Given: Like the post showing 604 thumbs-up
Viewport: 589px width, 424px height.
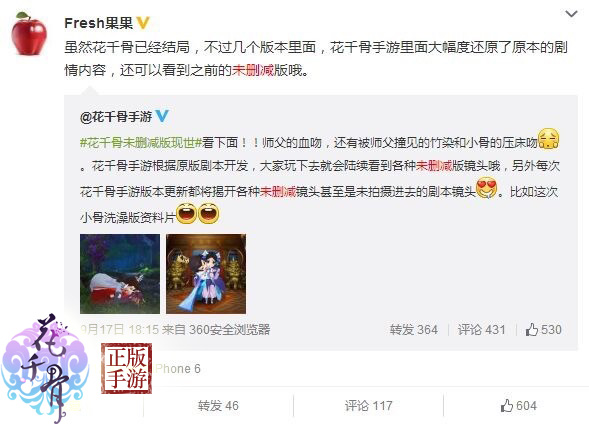Looking at the screenshot, I should [x=518, y=406].
